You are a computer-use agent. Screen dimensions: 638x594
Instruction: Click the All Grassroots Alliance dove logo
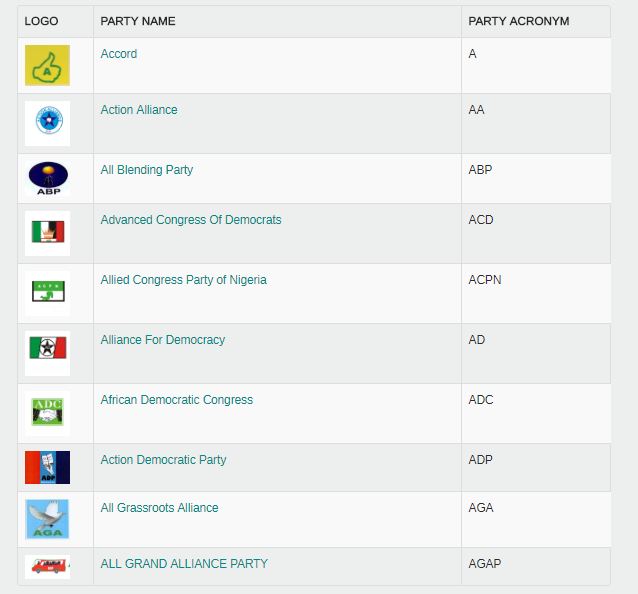[x=47, y=519]
